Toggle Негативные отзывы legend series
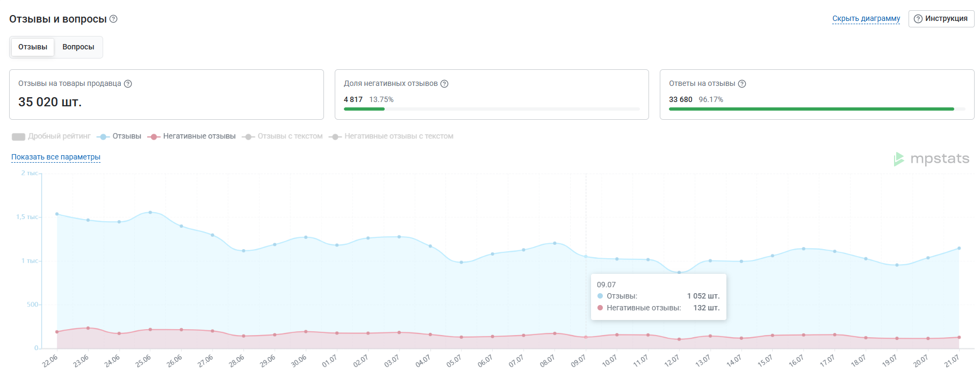Screen dimensions: 980x385 coord(191,136)
